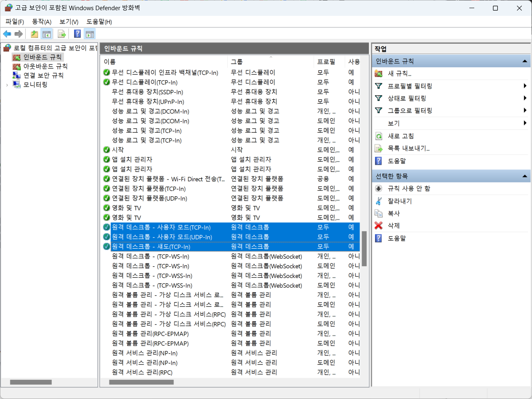Click 규칙 사용 안 함 action link
This screenshot has height=399, width=532.
[409, 189]
